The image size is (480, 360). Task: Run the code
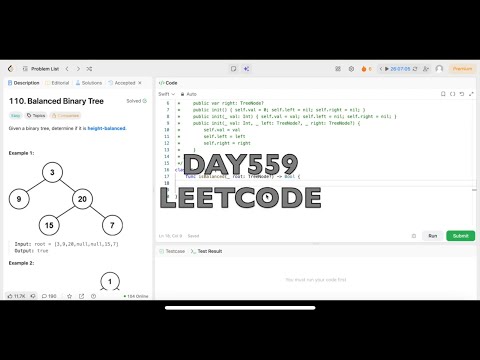pos(433,236)
